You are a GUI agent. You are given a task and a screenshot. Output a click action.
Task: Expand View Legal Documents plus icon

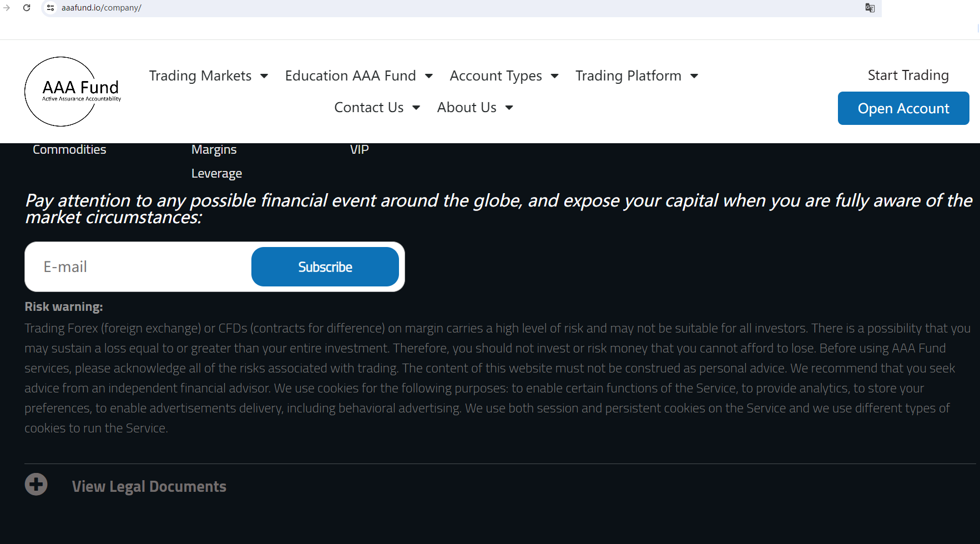click(x=36, y=485)
